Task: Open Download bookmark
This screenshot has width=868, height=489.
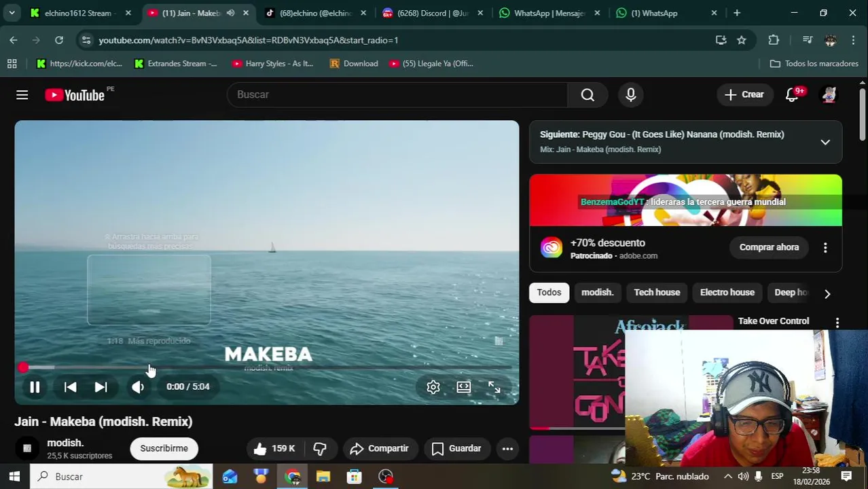Action: click(x=354, y=63)
